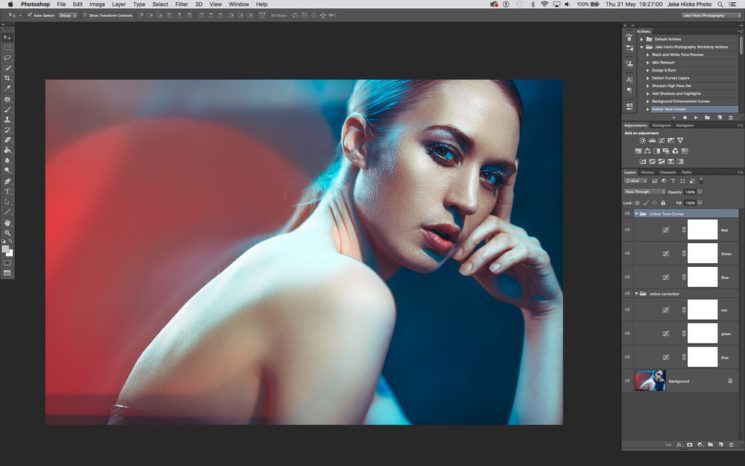The height and width of the screenshot is (466, 745).
Task: Add a layer mask from Layers panel bottom
Action: (x=689, y=445)
